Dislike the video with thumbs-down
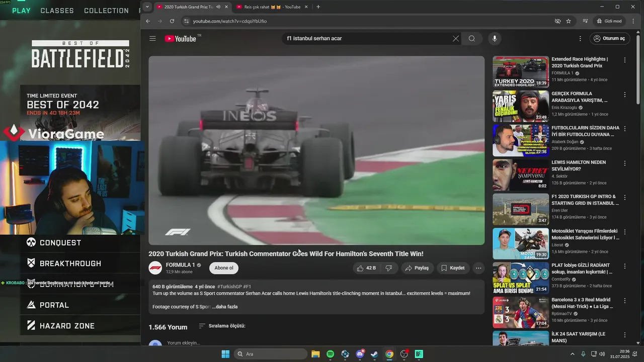The height and width of the screenshot is (362, 644). coord(389,268)
